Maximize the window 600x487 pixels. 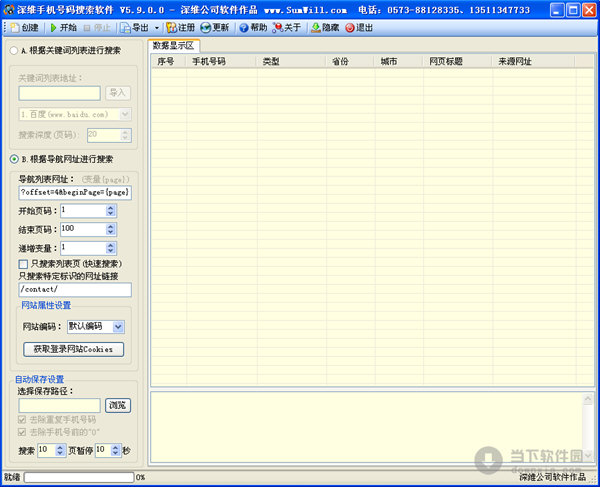pos(573,10)
